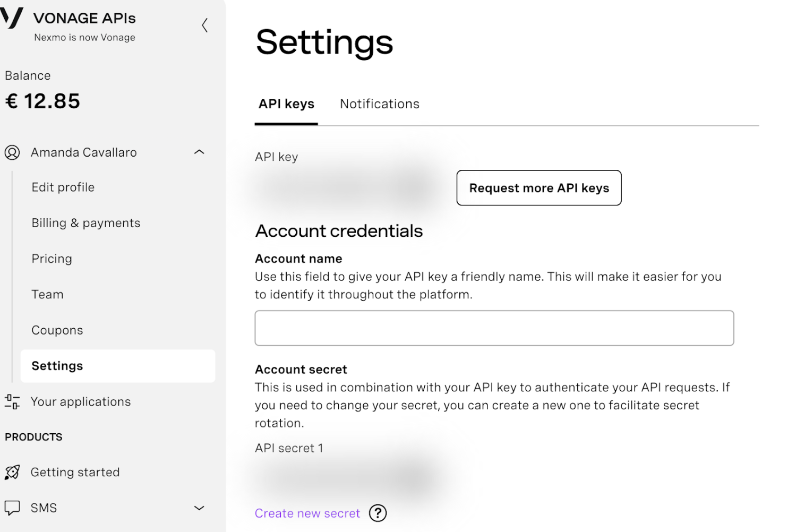Click the Create new secret link
Viewport: 788px width, 532px height.
coord(307,513)
